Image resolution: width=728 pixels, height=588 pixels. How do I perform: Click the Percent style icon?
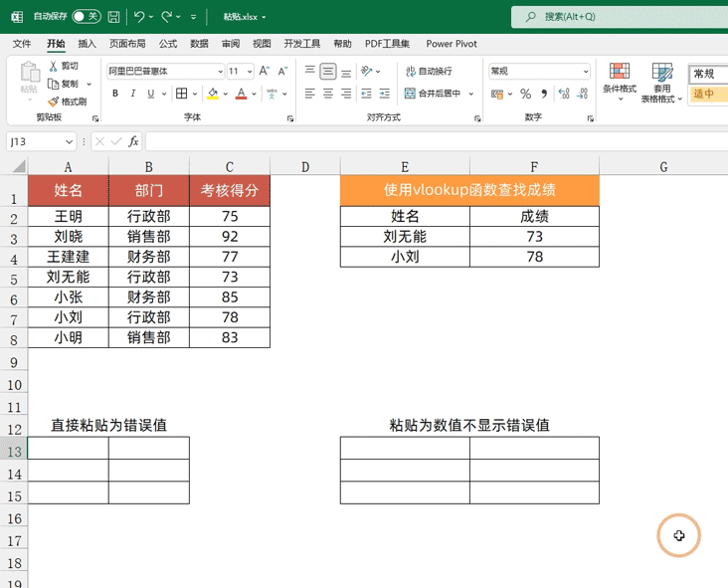526,94
